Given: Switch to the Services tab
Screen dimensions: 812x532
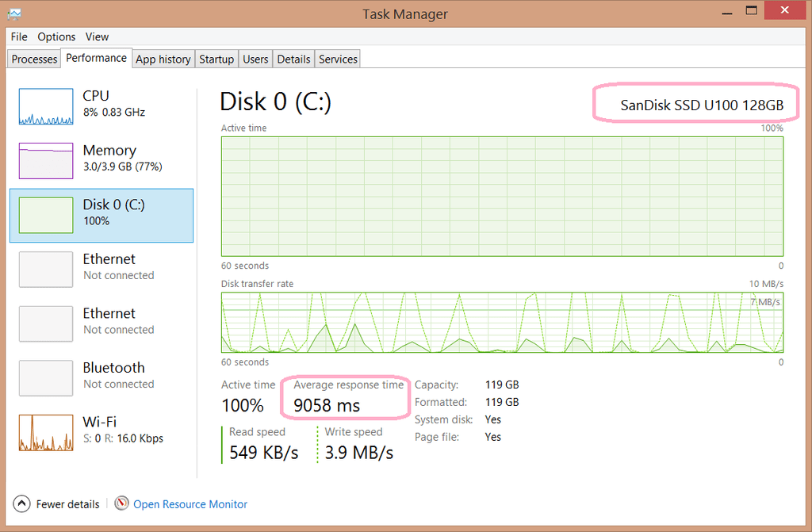Looking at the screenshot, I should pos(337,58).
